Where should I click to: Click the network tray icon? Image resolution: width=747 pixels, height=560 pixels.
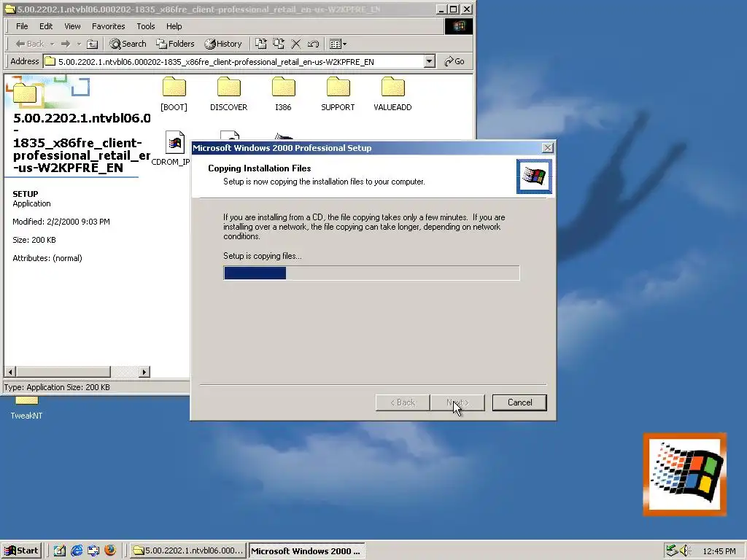tap(672, 551)
